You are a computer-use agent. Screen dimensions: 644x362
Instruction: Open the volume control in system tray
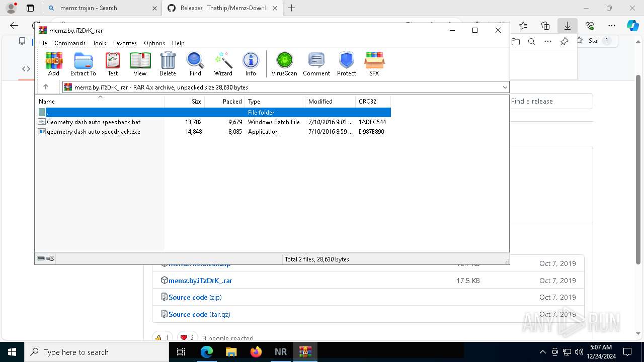[x=579, y=352]
